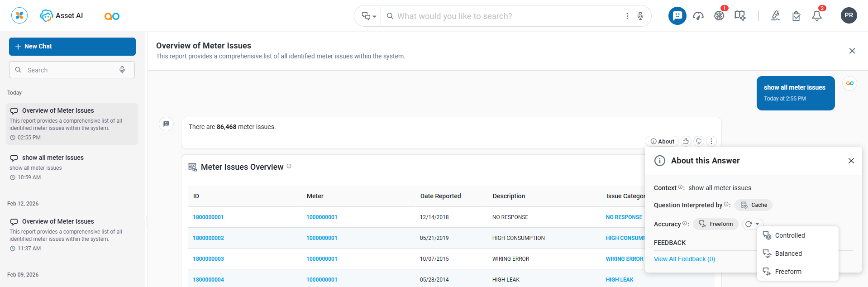Screen dimensions: 868x287
Task: Click the notifications bell icon
Action: point(817,16)
